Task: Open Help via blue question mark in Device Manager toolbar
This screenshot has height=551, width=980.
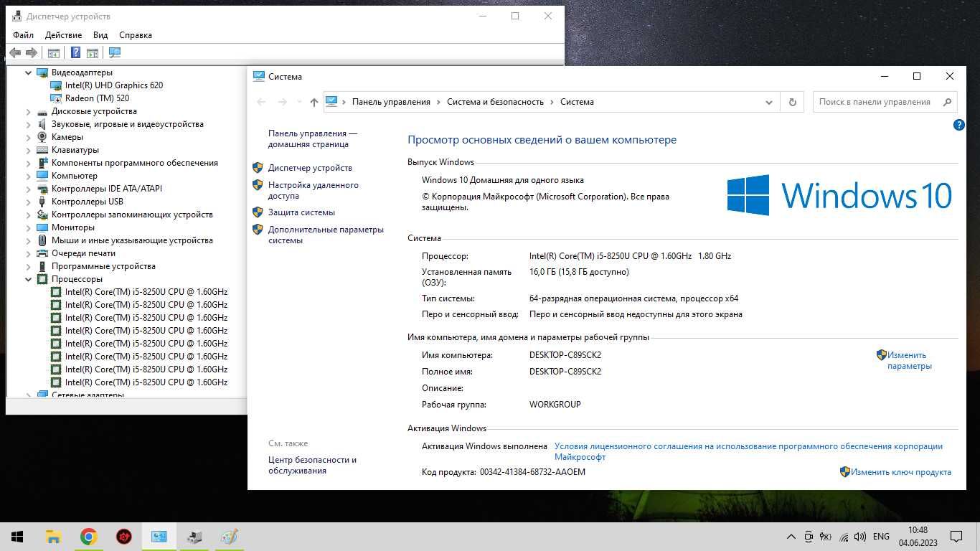Action: (x=75, y=52)
